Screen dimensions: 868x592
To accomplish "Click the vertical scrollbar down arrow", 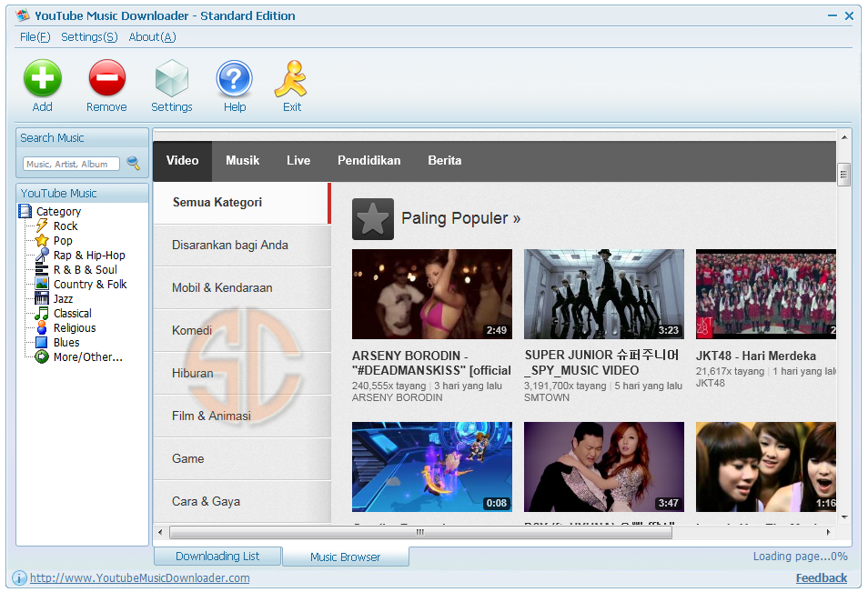I will (x=844, y=517).
